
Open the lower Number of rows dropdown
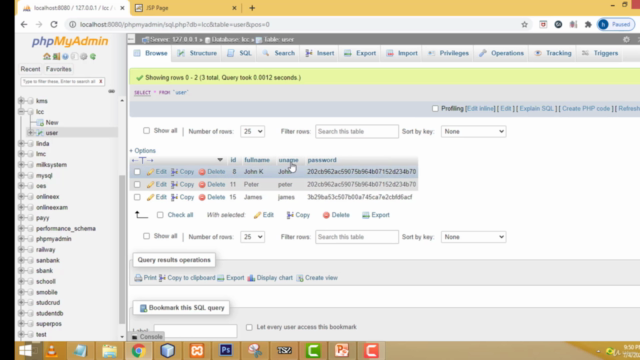tap(252, 237)
